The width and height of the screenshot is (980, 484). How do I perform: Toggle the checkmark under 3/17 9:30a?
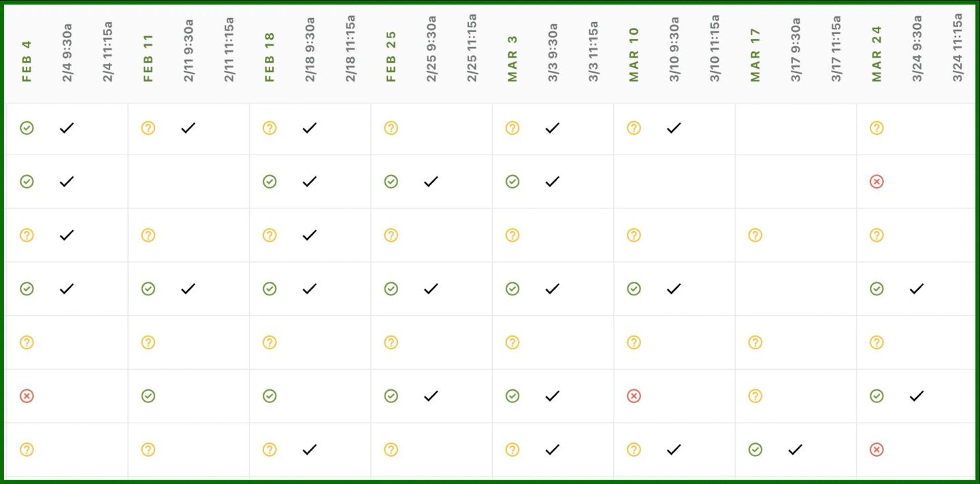coord(795,449)
